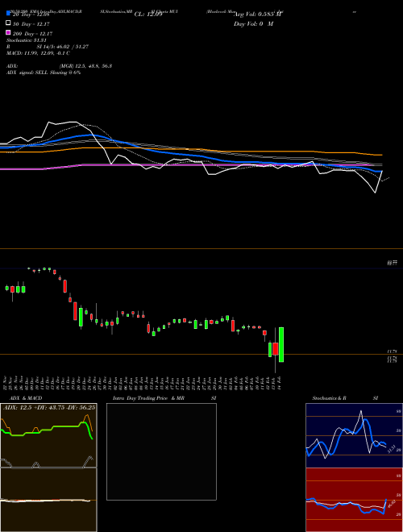403x532 pixels.
Task: Click the 'CL: 12.09' closing price label
Action: point(148,15)
